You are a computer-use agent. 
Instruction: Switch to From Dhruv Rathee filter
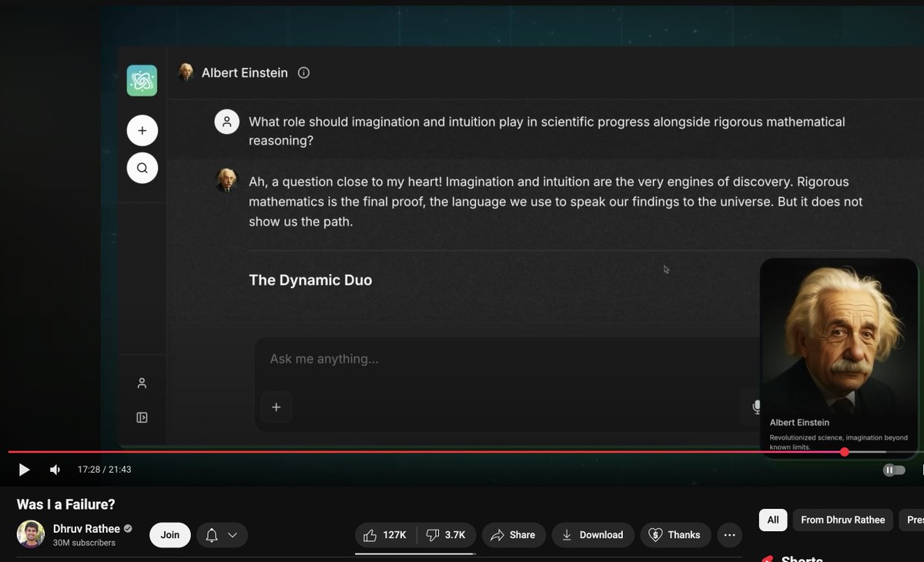coord(842,520)
